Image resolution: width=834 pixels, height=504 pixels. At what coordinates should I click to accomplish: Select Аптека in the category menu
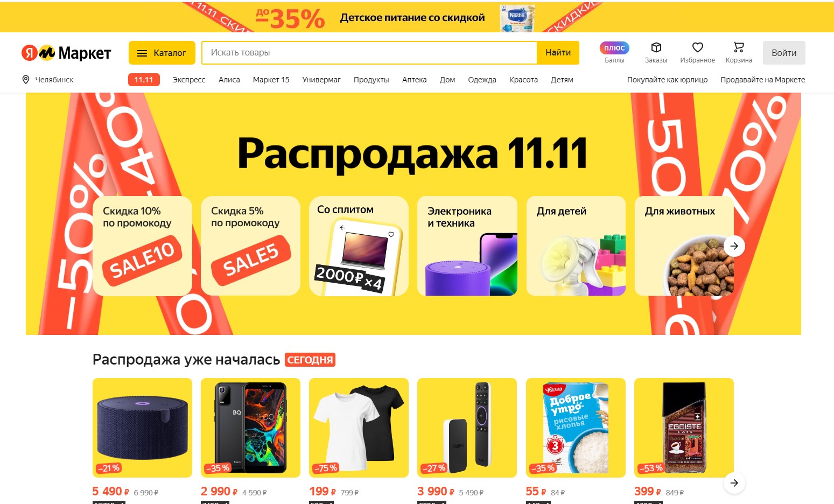point(414,80)
